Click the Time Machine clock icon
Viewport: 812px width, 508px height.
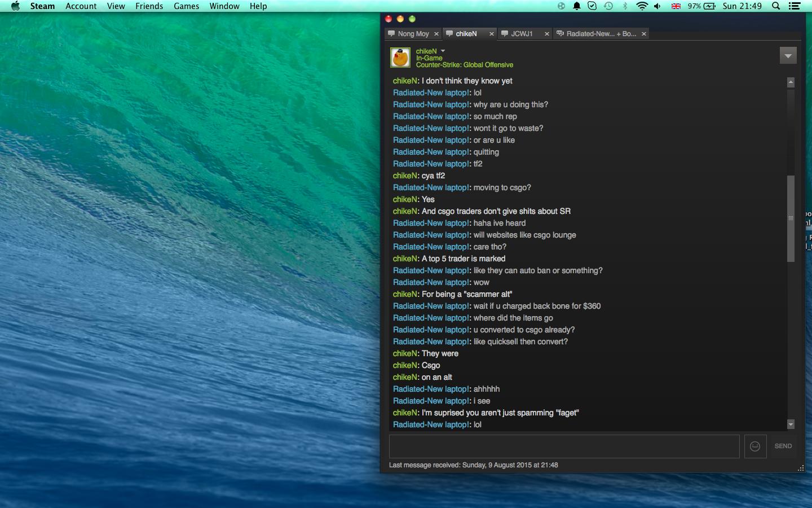click(x=608, y=6)
